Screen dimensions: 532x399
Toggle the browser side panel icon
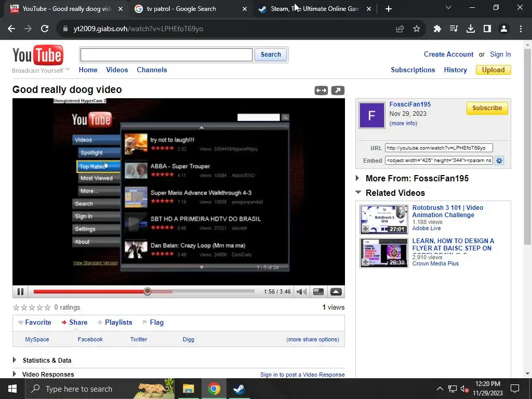click(487, 29)
